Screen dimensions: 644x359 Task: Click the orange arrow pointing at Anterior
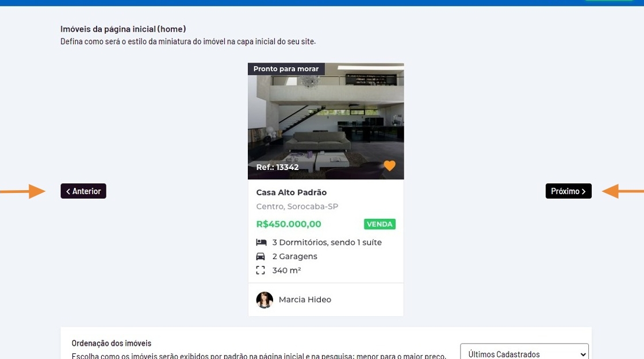point(23,191)
